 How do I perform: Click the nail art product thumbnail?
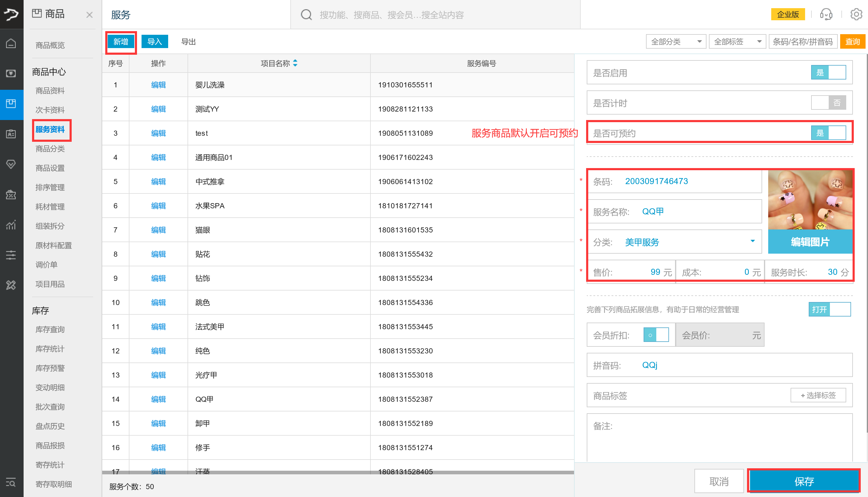click(810, 200)
